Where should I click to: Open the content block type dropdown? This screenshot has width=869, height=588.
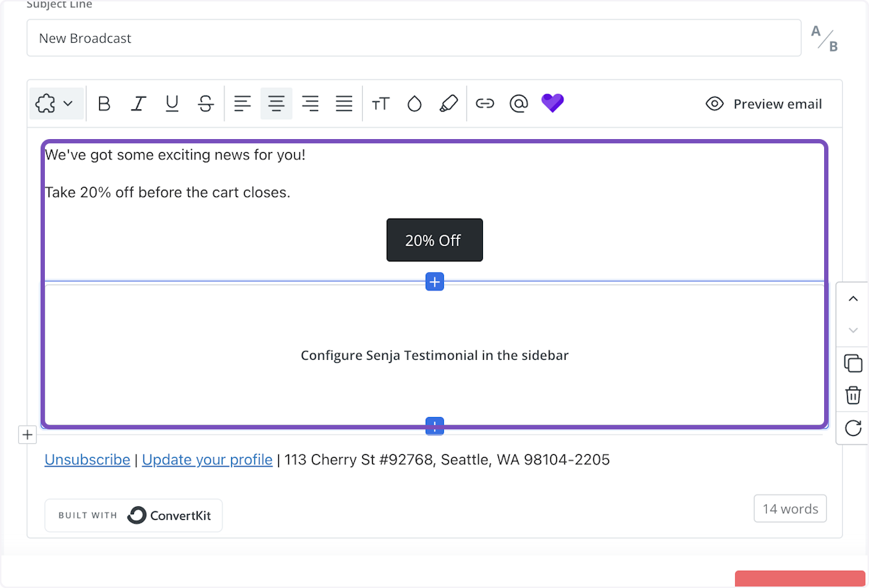click(56, 104)
